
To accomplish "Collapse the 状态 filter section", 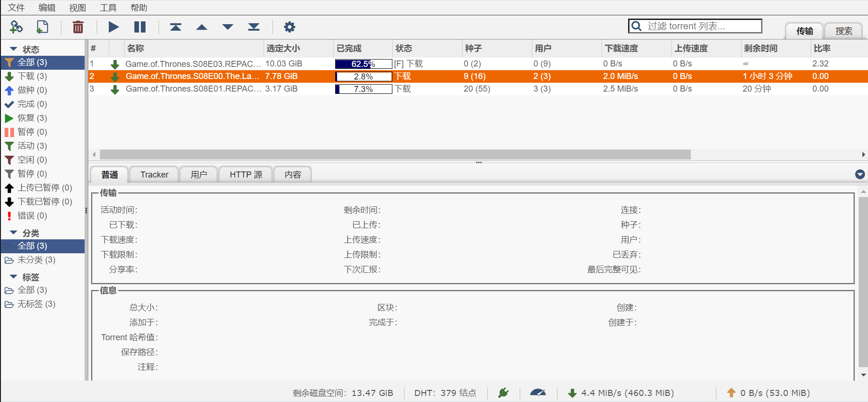I will tap(13, 49).
